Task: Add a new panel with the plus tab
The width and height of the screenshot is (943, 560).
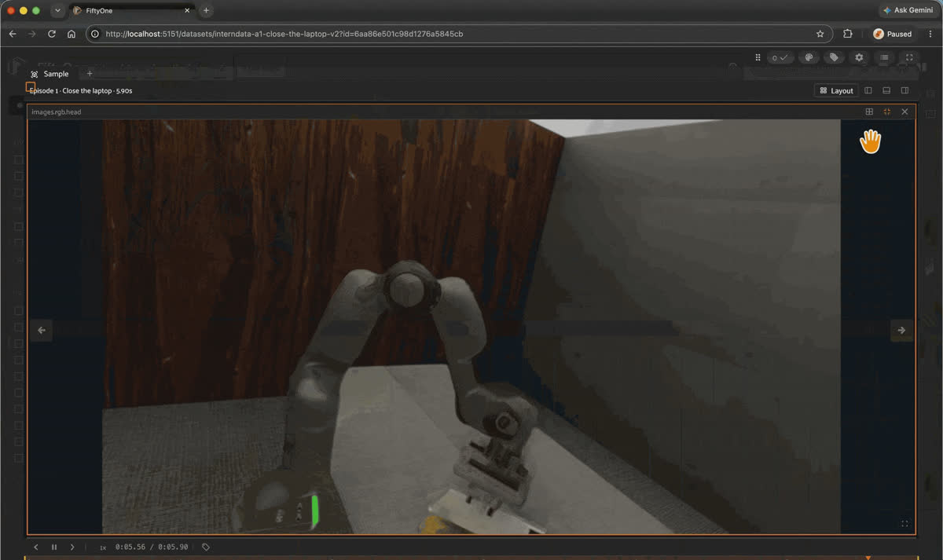Action: (89, 74)
